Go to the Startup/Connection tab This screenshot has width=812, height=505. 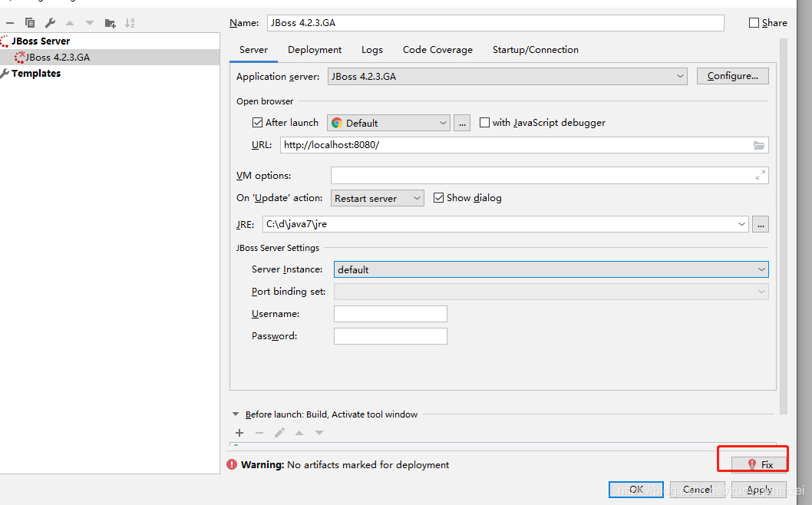[536, 50]
